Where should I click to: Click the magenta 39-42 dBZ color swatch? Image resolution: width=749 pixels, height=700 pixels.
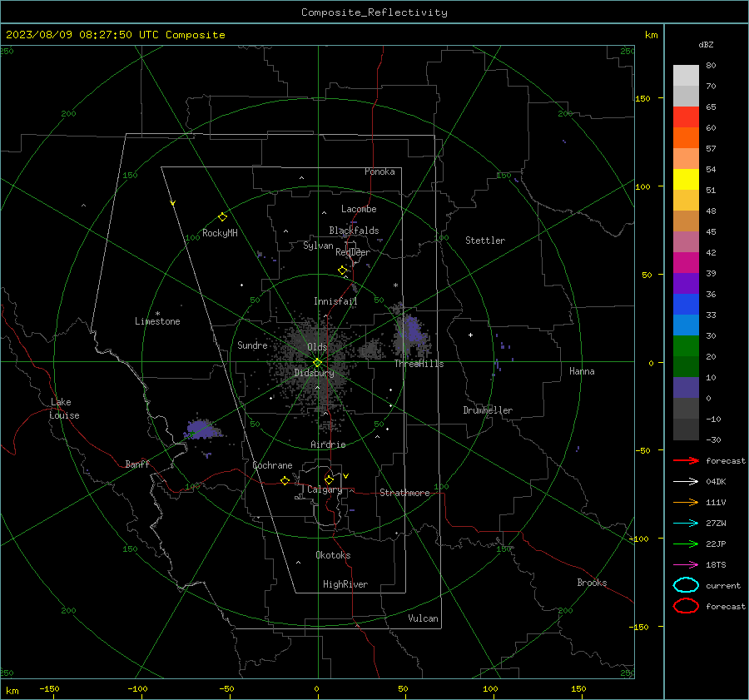[x=686, y=263]
